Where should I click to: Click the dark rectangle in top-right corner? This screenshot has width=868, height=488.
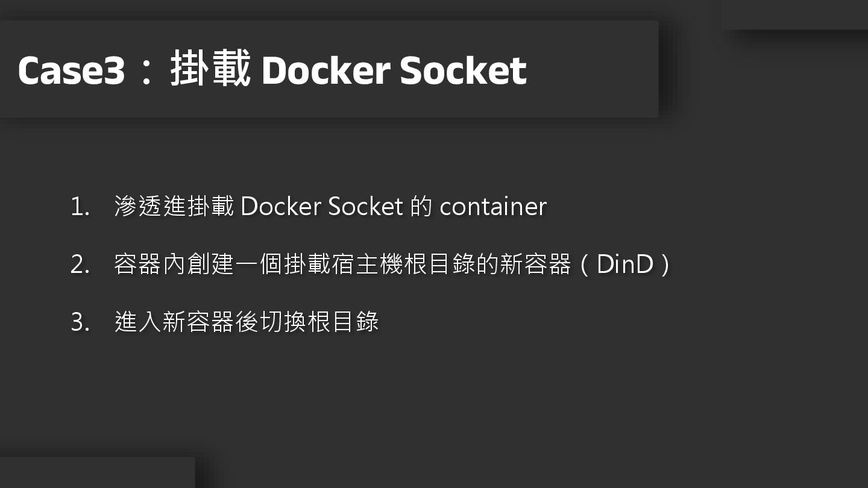(x=794, y=14)
